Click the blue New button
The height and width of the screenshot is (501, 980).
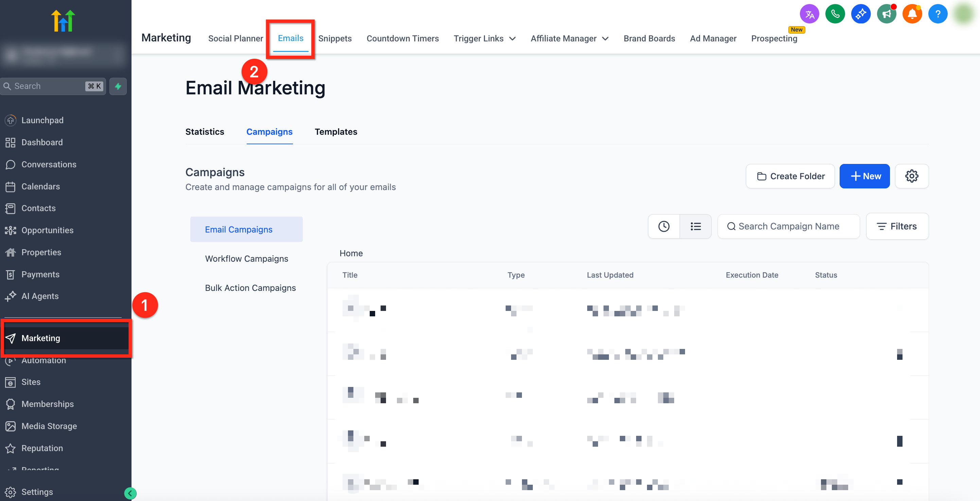pyautogui.click(x=864, y=176)
